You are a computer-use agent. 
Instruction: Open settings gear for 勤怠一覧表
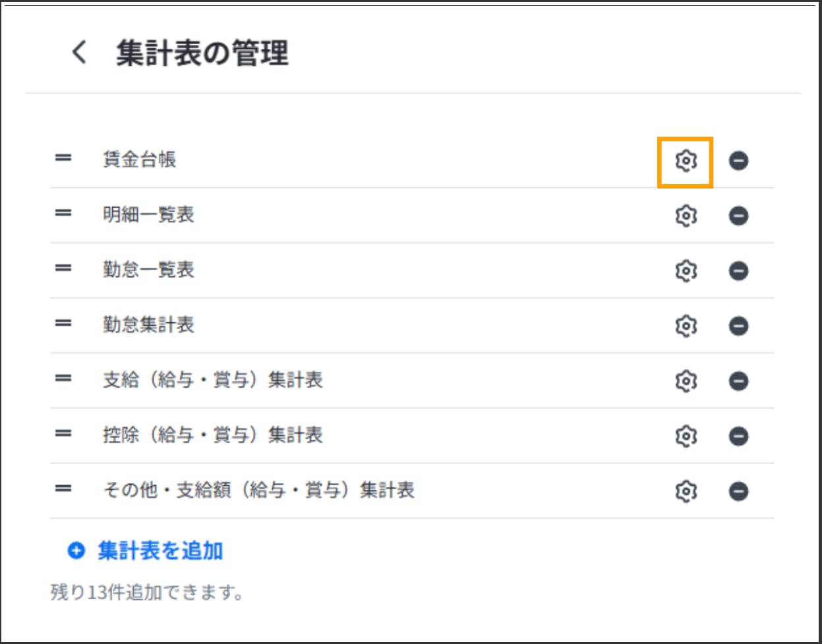(x=686, y=271)
